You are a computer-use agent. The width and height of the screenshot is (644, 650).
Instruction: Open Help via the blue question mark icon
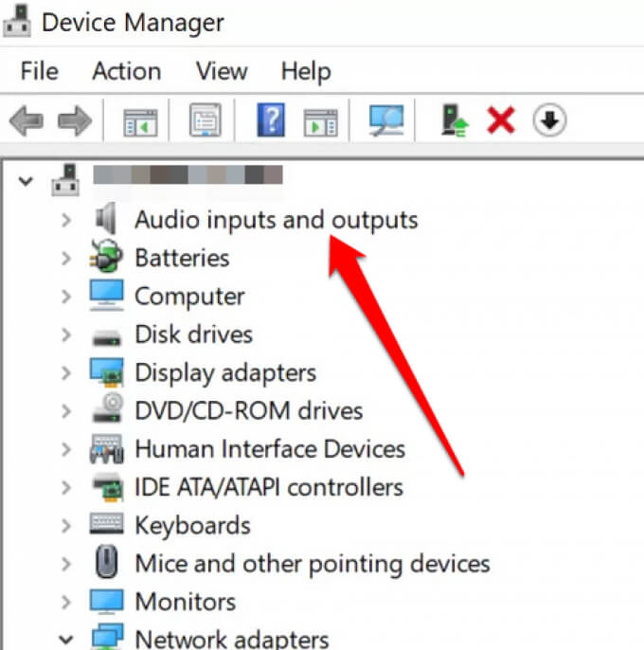[x=271, y=120]
